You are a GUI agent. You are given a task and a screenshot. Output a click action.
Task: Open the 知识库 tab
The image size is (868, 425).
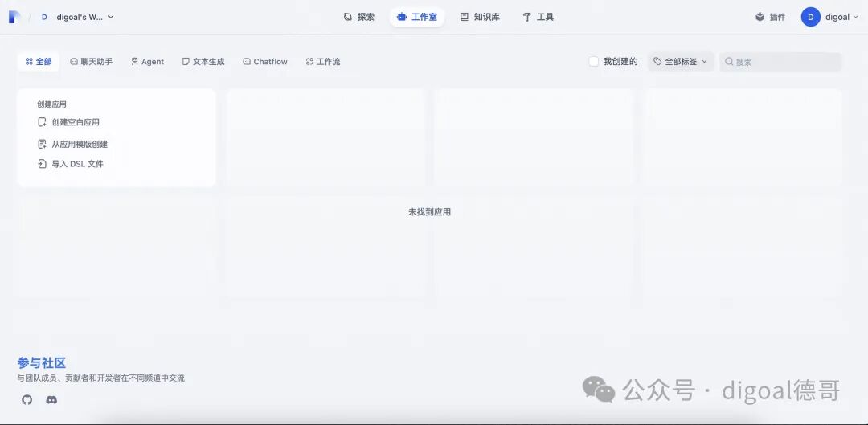pyautogui.click(x=480, y=17)
